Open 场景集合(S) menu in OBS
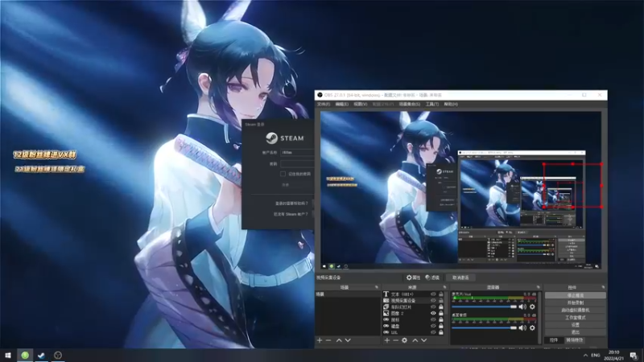This screenshot has width=644, height=362. pyautogui.click(x=410, y=105)
